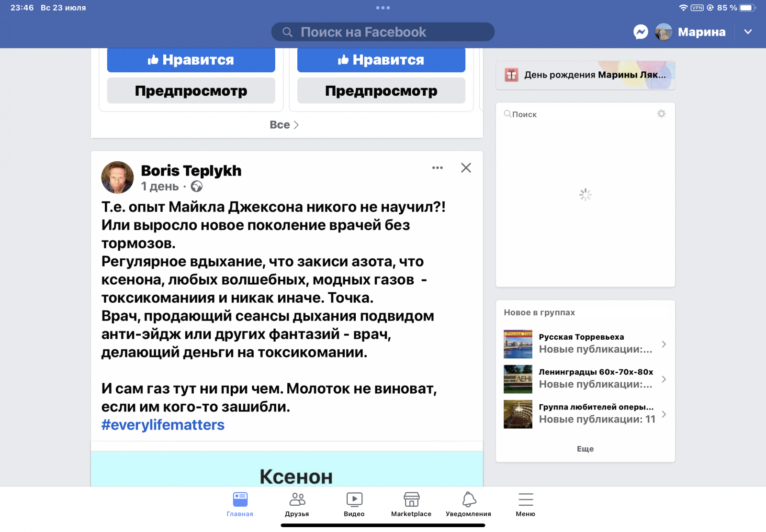Focus the Поиск на Facebook search field
This screenshot has height=532, width=766.
[383, 32]
